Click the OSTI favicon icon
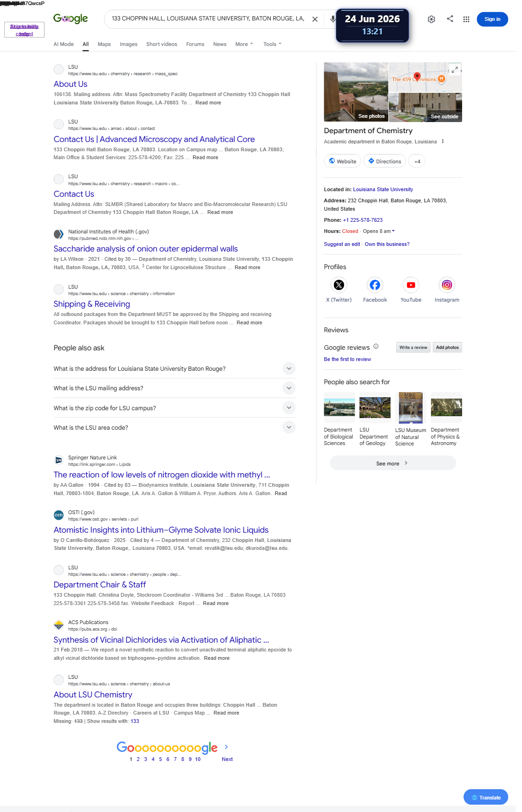Screen dimensions: 522x812 coord(59,515)
